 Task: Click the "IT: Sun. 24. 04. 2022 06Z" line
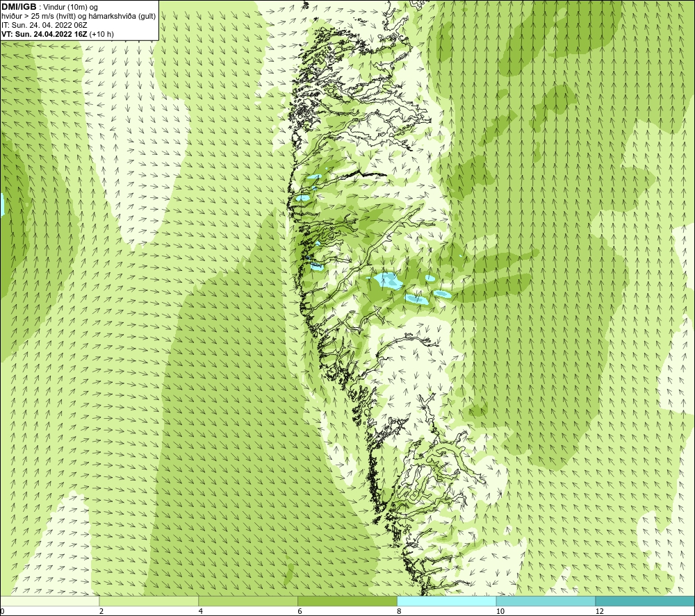44,25
